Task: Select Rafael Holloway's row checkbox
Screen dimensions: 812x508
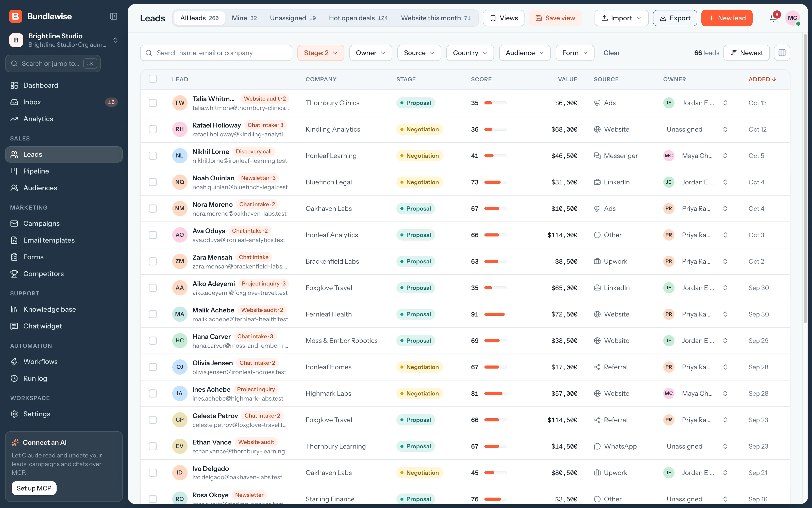Action: pyautogui.click(x=153, y=129)
